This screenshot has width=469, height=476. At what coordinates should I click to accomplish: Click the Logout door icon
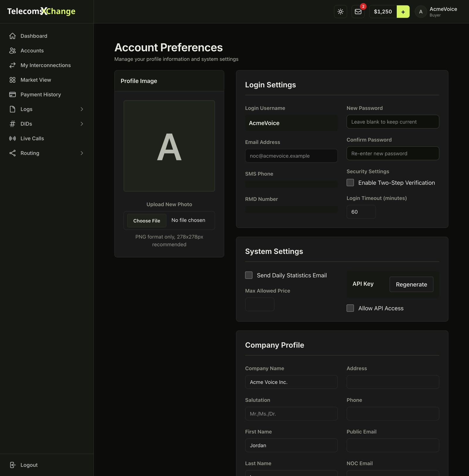tap(12, 465)
